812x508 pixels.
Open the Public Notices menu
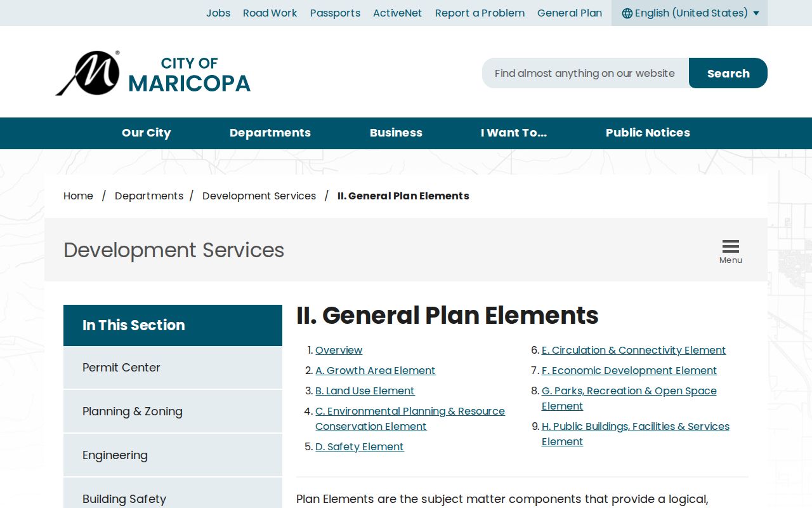648,133
